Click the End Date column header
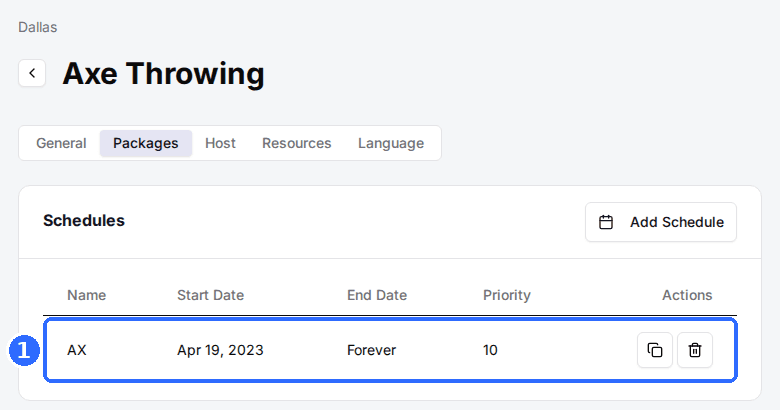The height and width of the screenshot is (410, 780). pyautogui.click(x=377, y=295)
